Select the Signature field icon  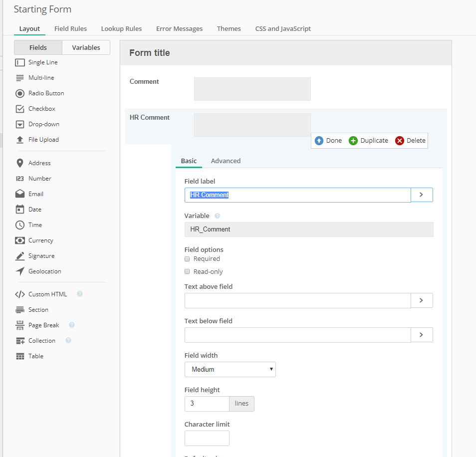pos(20,256)
